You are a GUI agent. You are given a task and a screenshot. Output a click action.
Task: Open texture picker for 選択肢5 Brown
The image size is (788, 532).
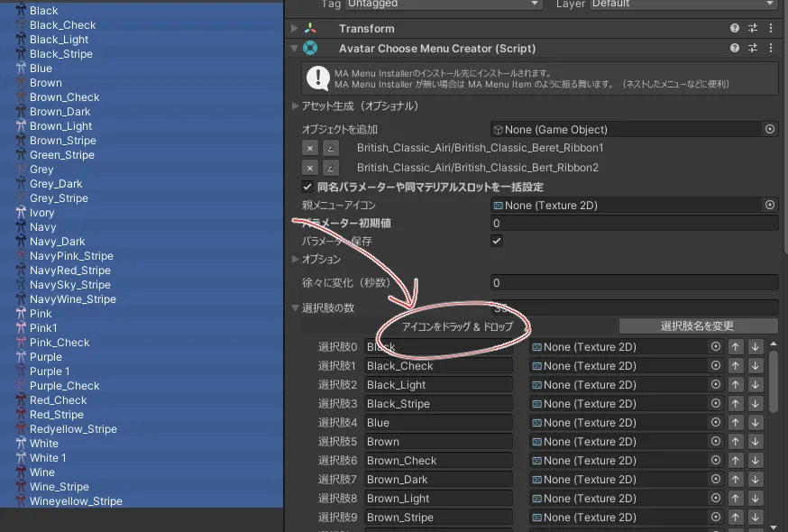tap(716, 442)
